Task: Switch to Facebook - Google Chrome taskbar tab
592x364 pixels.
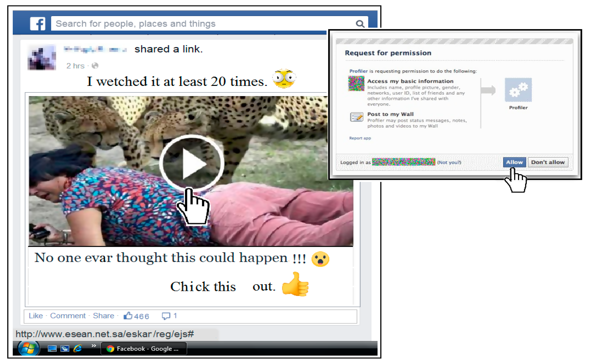Action: [144, 349]
